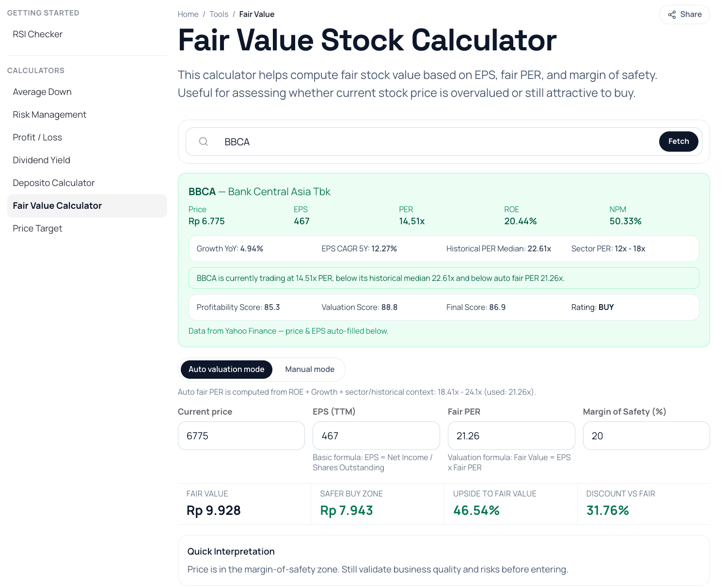Select the Deposito Calculator
Image resolution: width=728 pixels, height=588 pixels.
click(x=53, y=183)
